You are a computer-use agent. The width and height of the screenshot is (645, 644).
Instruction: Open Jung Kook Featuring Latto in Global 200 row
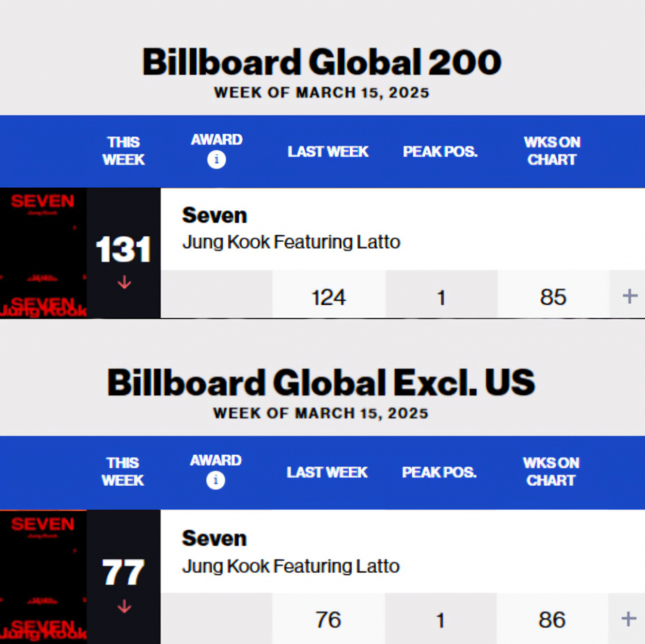click(291, 242)
